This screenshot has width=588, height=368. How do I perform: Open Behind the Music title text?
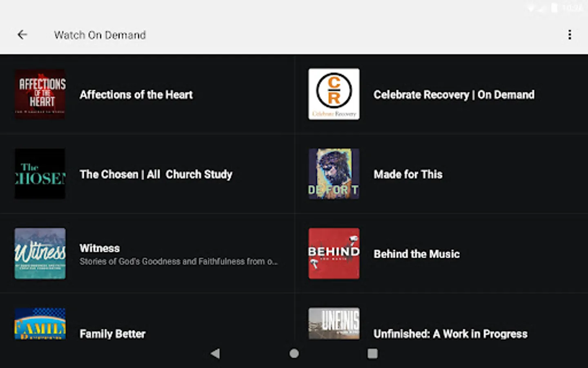[416, 254]
